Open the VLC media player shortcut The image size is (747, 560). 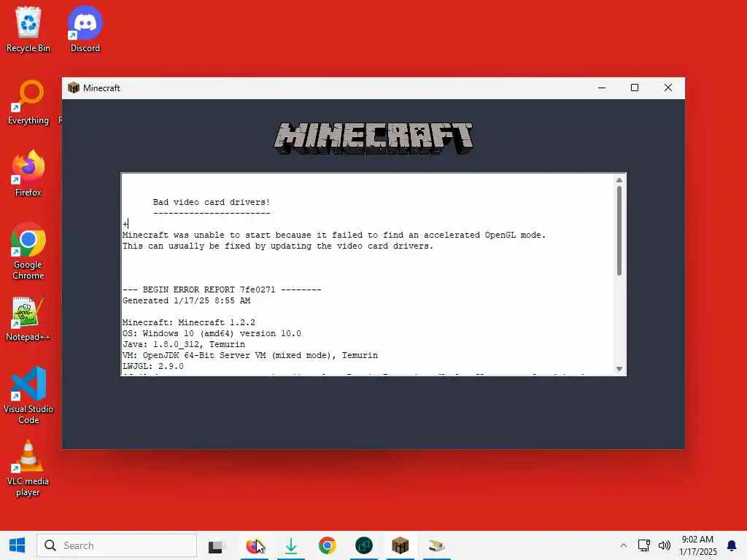pos(28,469)
